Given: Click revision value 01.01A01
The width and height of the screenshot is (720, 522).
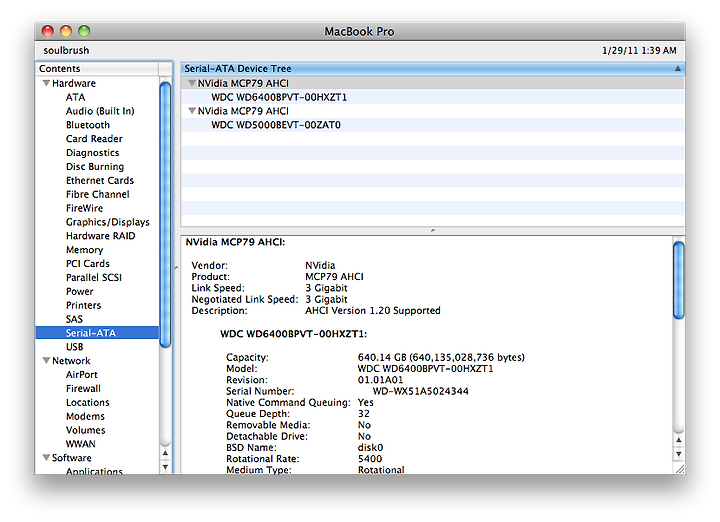Looking at the screenshot, I should pyautogui.click(x=380, y=380).
